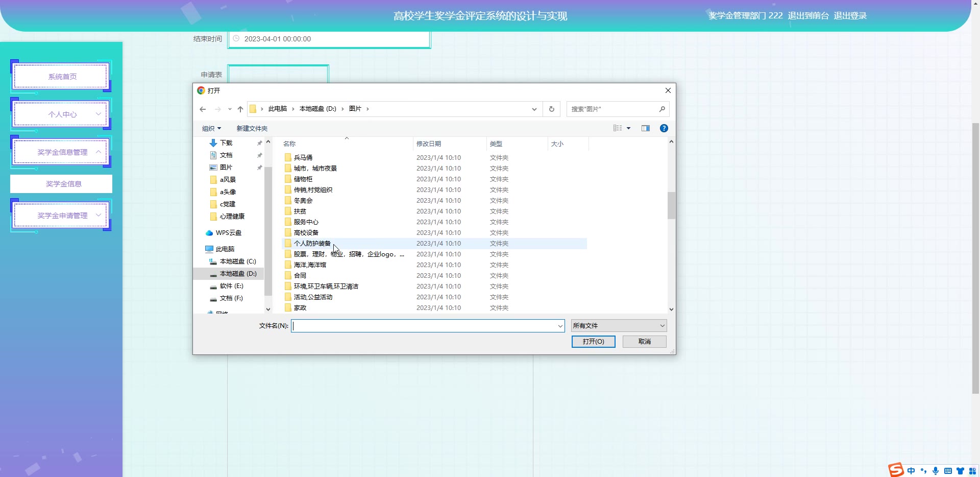Click the 打开(O) button
This screenshot has height=477, width=980.
(x=593, y=342)
